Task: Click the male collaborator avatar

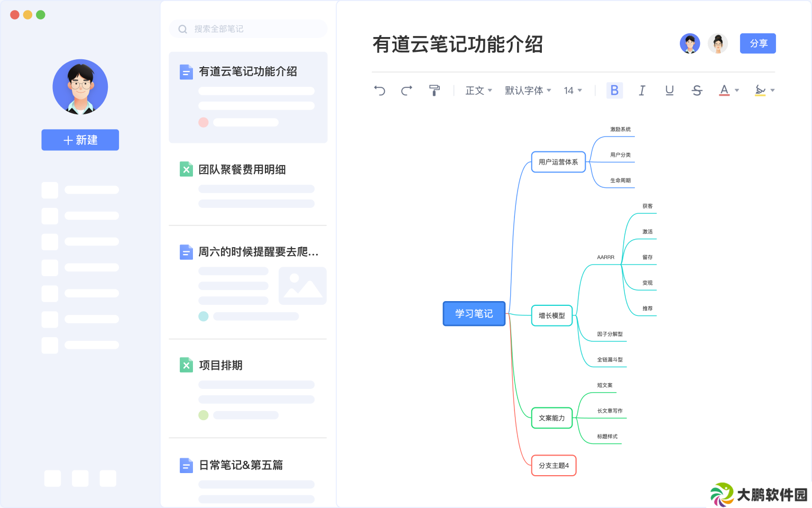Action: [690, 43]
